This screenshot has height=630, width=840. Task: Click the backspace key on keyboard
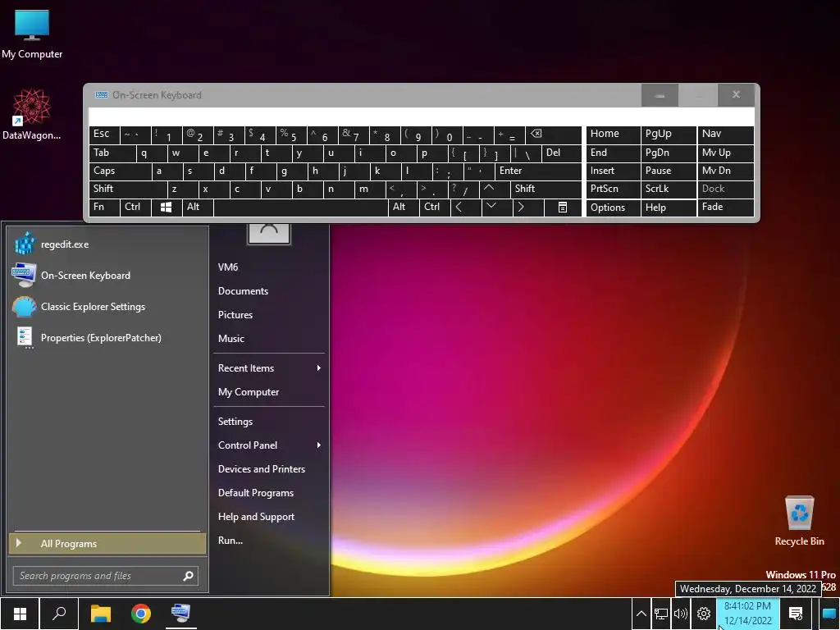554,135
